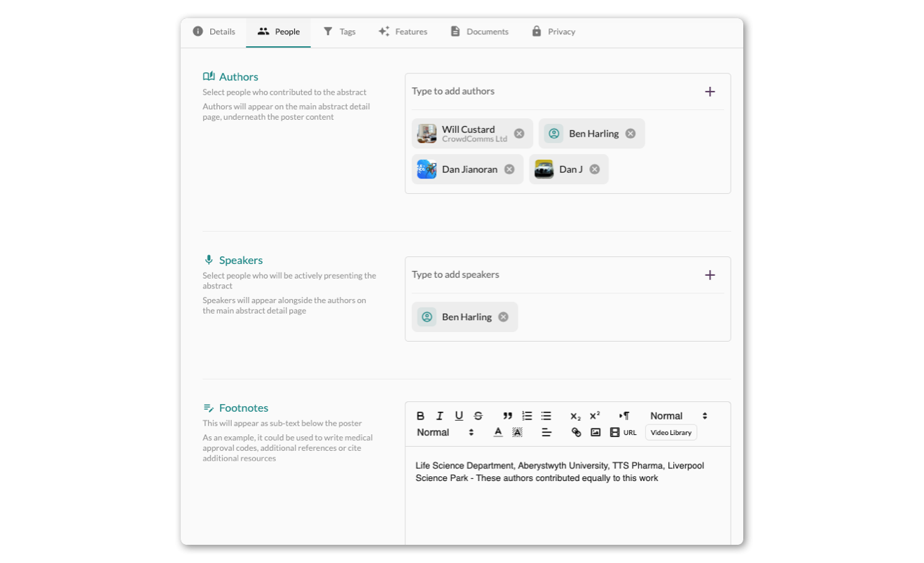The height and width of the screenshot is (563, 924).
Task: Toggle underline formatting in Footnotes editor
Action: [x=459, y=416]
